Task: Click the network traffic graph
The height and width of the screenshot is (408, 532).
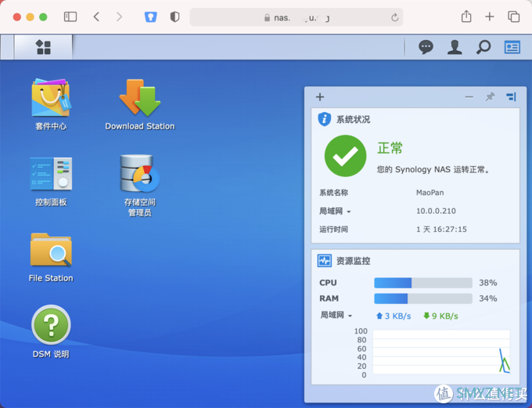Action: click(x=441, y=352)
